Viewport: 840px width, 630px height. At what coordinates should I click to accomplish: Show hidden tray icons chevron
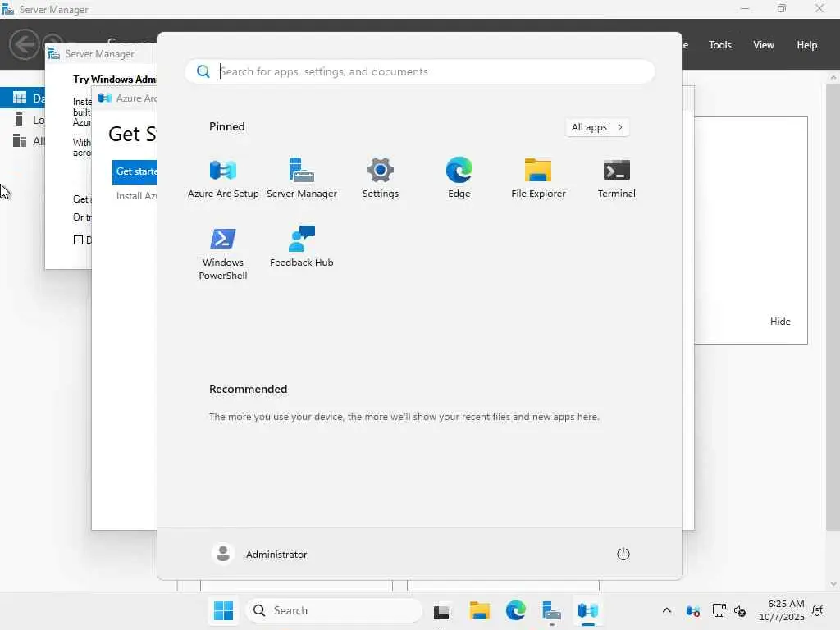666,610
